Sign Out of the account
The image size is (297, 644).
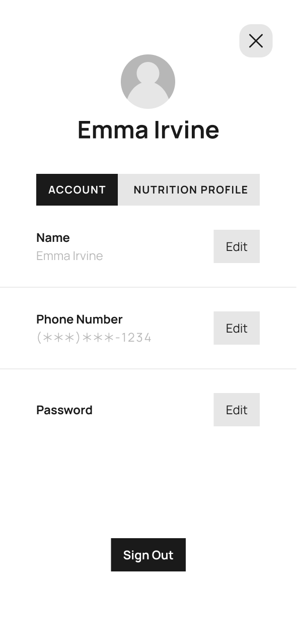click(148, 555)
